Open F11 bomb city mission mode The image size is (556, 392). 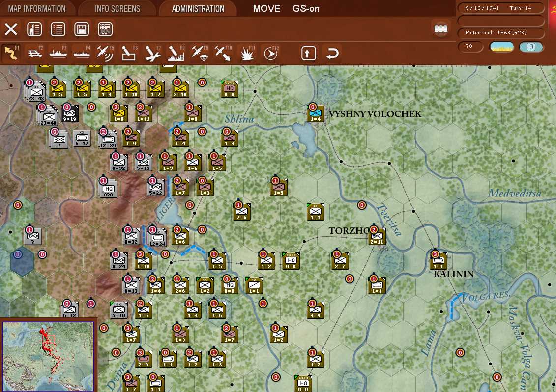[x=247, y=53]
